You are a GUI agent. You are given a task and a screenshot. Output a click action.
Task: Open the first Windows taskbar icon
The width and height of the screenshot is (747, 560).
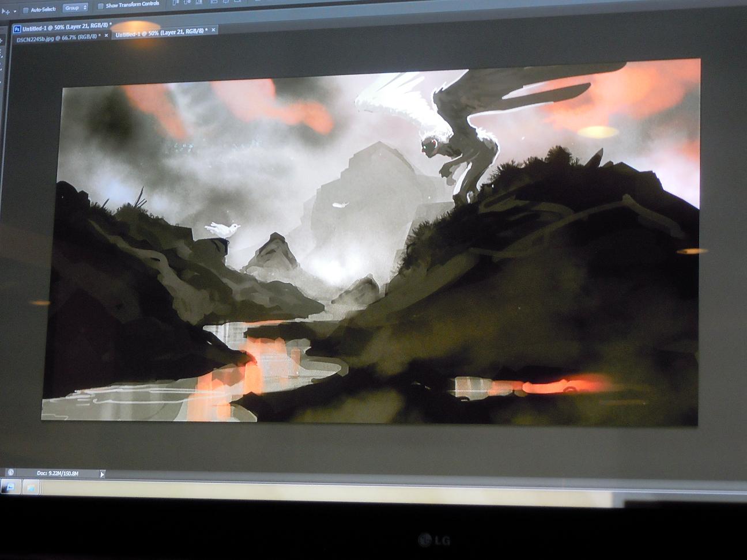click(10, 488)
